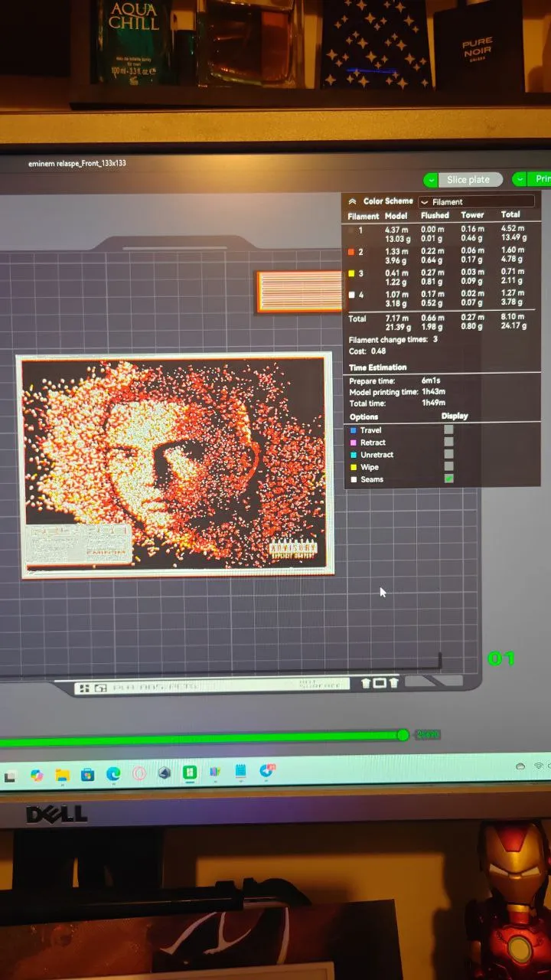
Task: Click the 'Model printing time:' value 1h43m
Action: 435,392
